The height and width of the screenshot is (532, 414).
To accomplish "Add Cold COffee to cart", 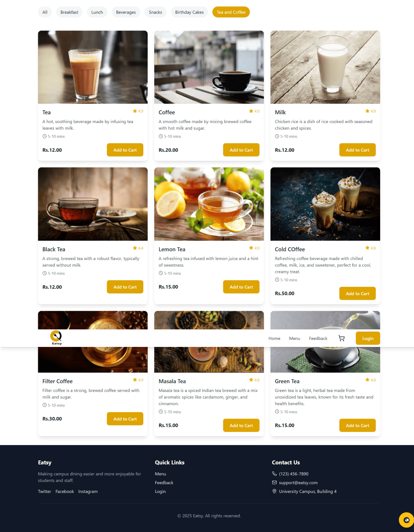I will pos(357,294).
